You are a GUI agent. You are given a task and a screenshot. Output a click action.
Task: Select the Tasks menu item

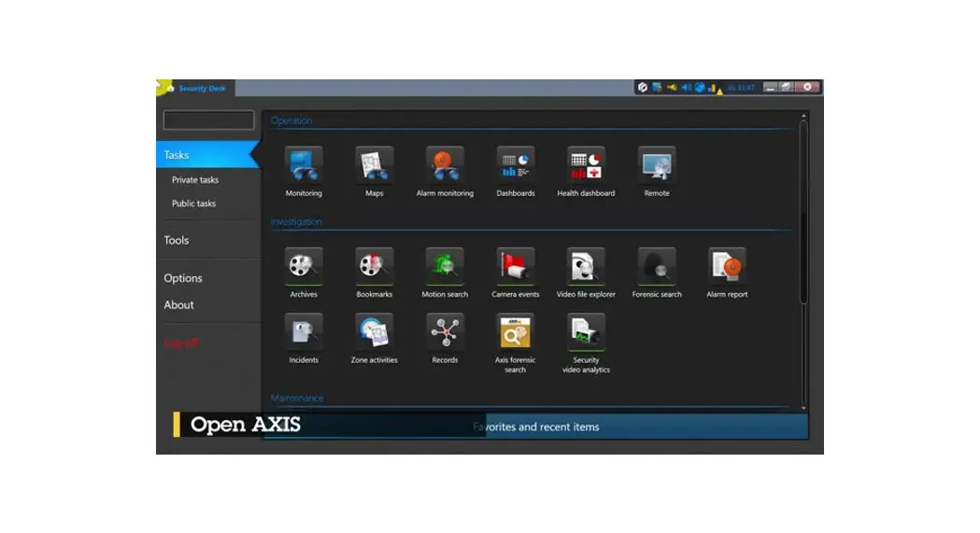tap(208, 155)
